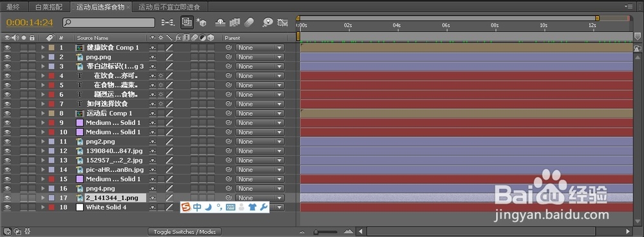Viewport: 644px width, 237px height.
Task: Toggle visibility of White Solid 4 layer
Action: [7, 207]
